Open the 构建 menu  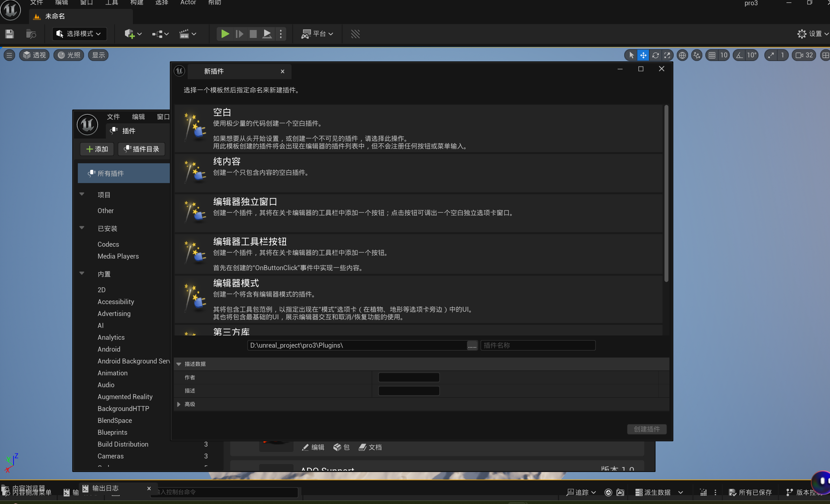click(x=137, y=3)
